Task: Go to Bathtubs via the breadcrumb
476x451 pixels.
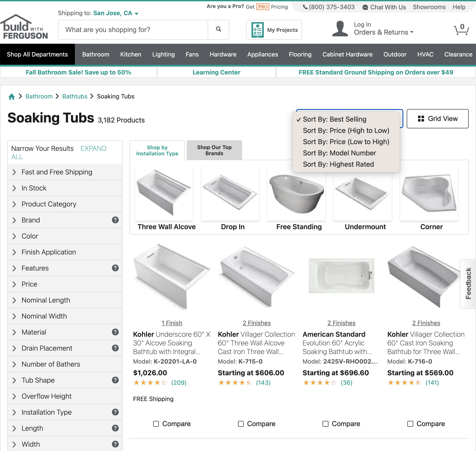Action: click(74, 96)
